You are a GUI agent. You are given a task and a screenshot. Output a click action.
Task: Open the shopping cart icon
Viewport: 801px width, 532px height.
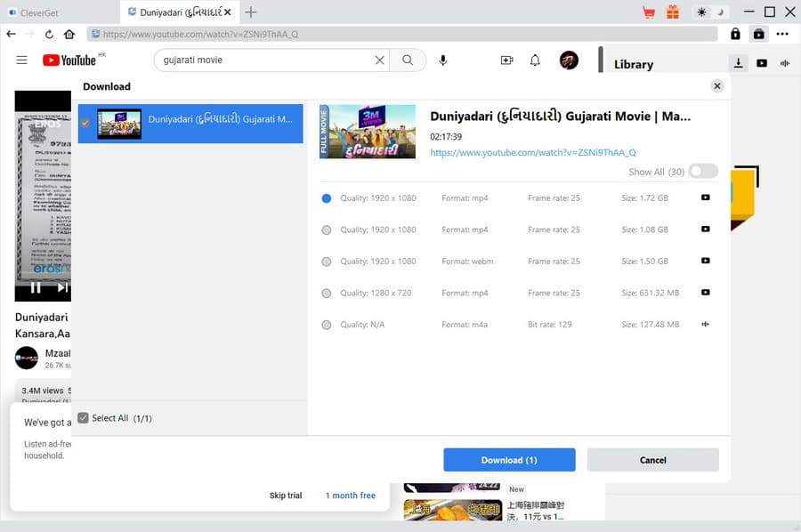click(x=648, y=12)
